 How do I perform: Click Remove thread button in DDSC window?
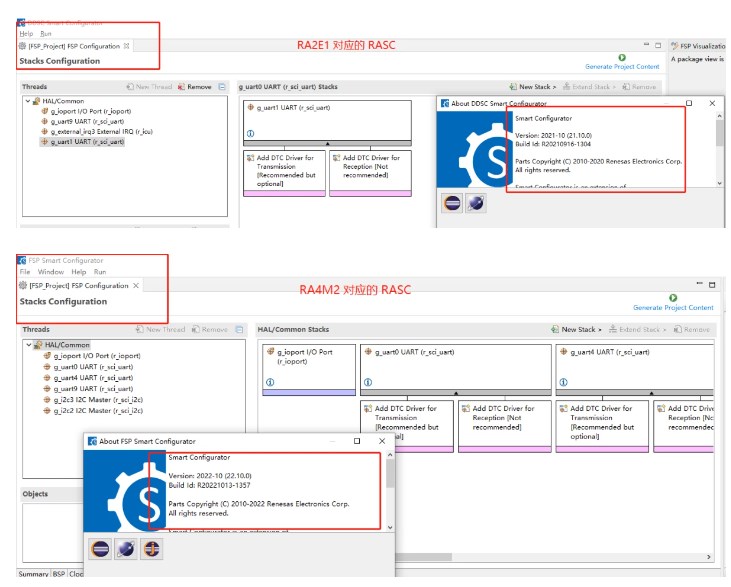(x=194, y=87)
